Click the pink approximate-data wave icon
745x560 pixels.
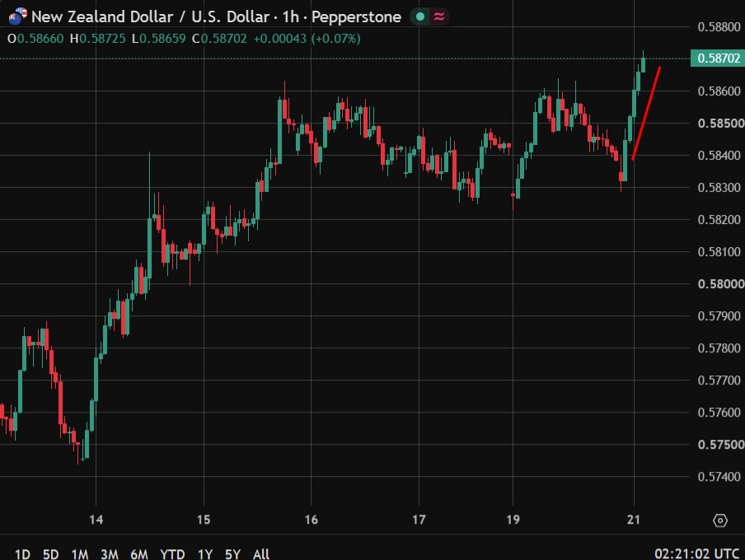(x=439, y=16)
